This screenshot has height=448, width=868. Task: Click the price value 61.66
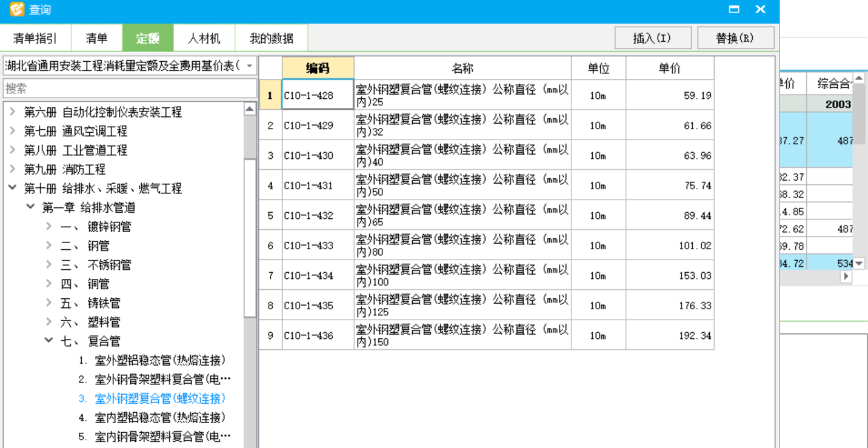tap(697, 125)
